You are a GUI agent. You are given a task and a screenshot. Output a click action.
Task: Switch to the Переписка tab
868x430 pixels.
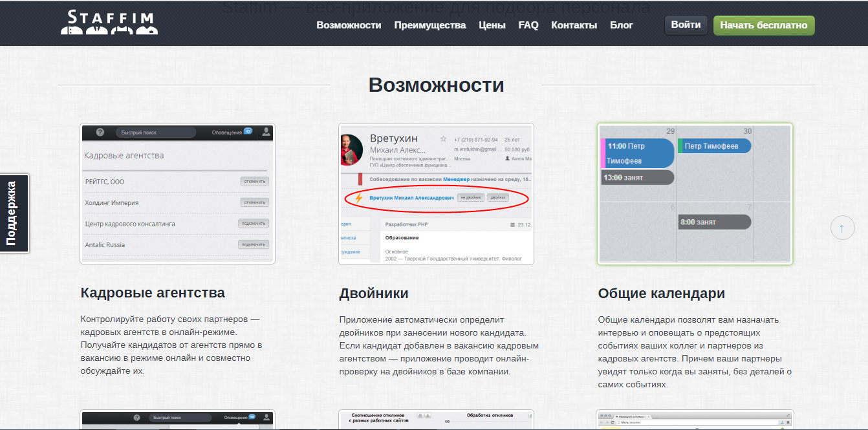coord(347,237)
